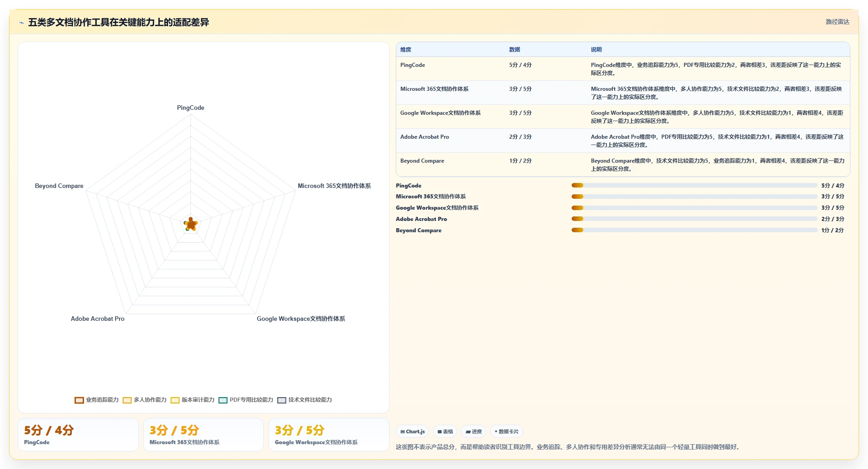Click the PingCode axis label on the radar
This screenshot has height=469, width=868.
[x=191, y=108]
